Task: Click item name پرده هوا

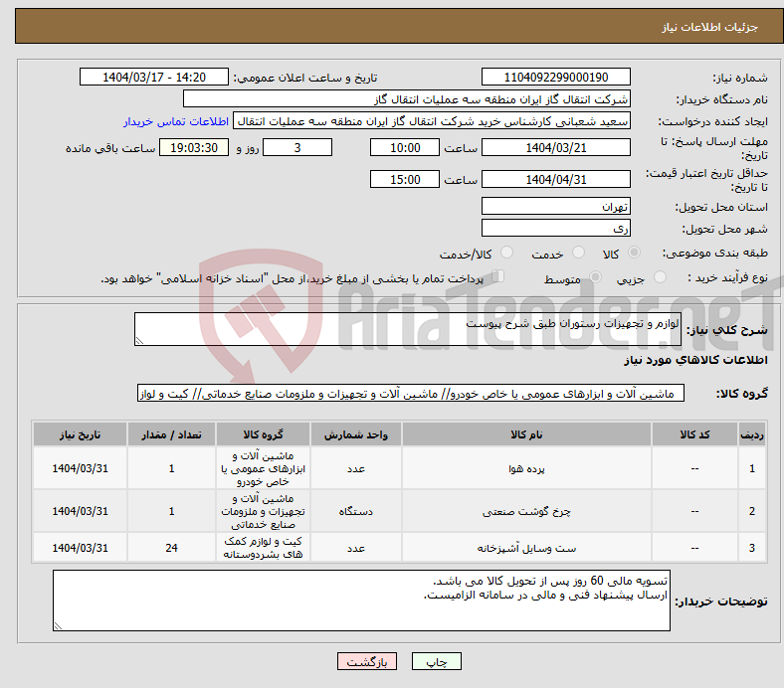Action: (526, 468)
